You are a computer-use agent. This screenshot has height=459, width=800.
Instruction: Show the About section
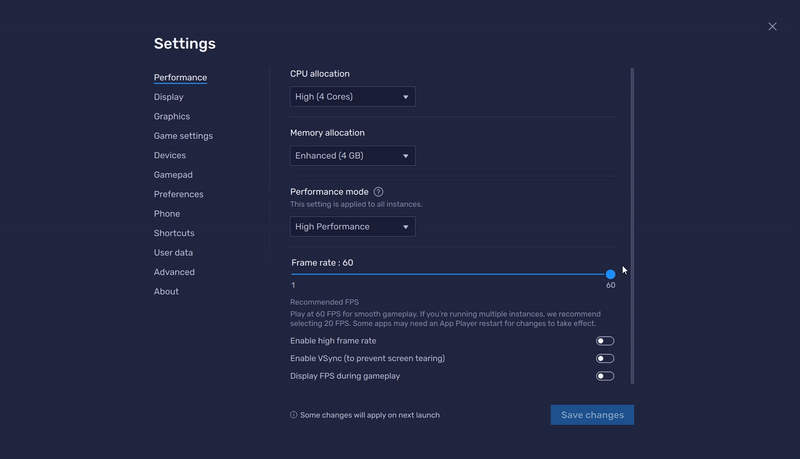coord(166,291)
